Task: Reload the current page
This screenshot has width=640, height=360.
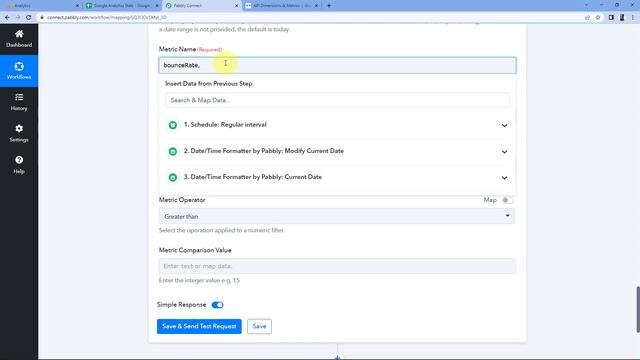Action: pyautogui.click(x=29, y=18)
